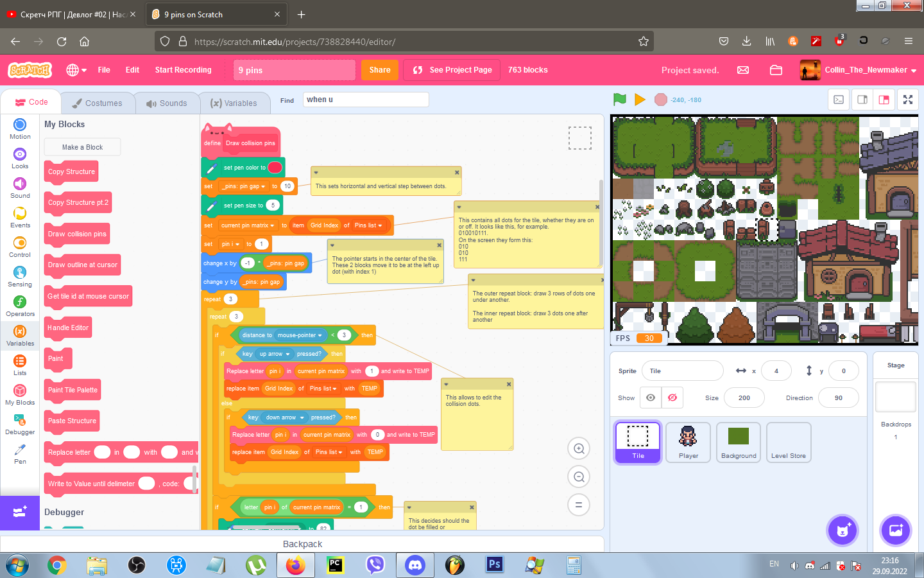Hide the sprite using crossed-eye icon

click(x=672, y=398)
